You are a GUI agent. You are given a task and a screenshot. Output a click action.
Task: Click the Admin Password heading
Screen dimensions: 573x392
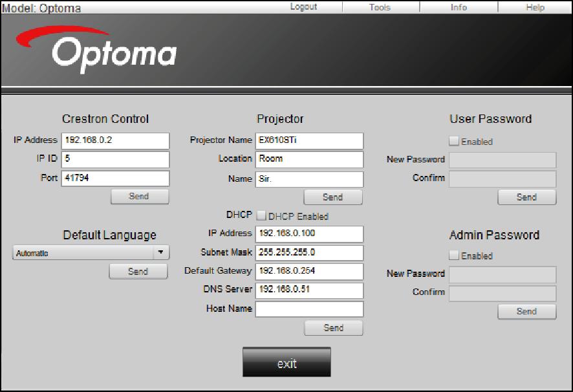(495, 235)
